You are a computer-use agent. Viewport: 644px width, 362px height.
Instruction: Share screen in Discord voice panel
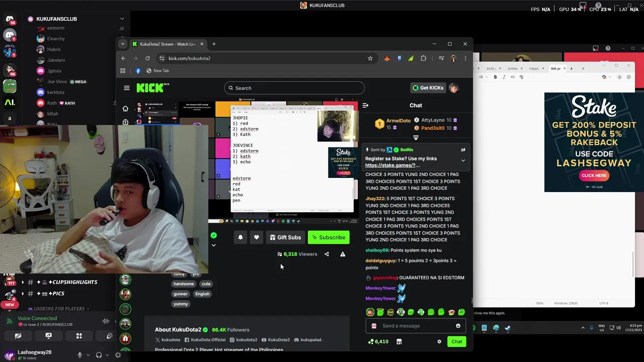(49, 336)
